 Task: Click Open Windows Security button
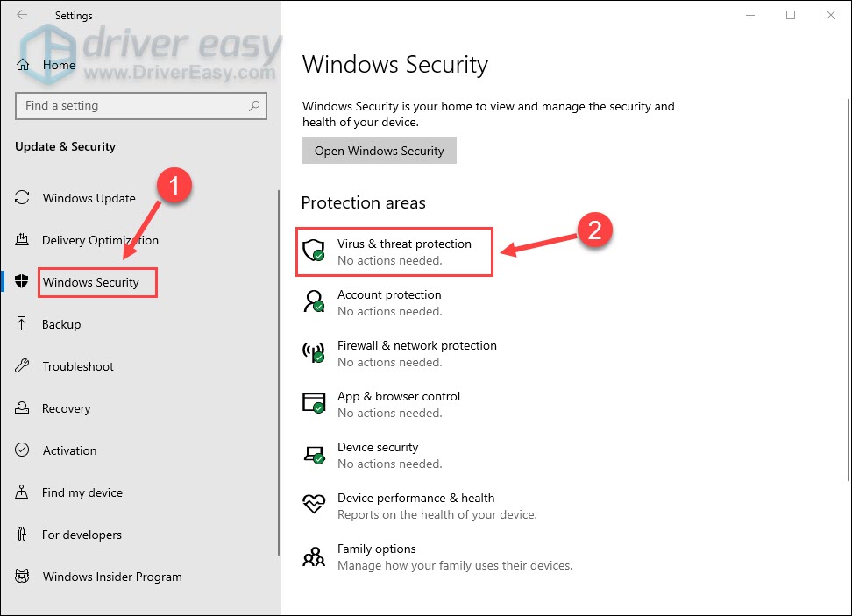click(x=380, y=151)
